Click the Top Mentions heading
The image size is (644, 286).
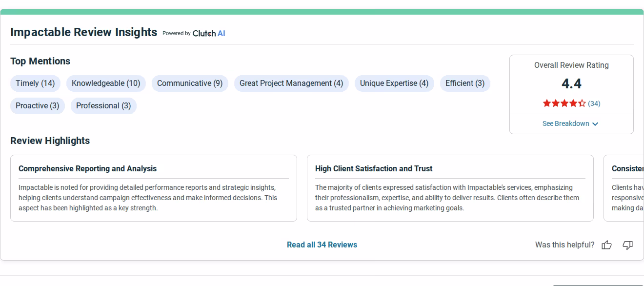click(x=40, y=61)
